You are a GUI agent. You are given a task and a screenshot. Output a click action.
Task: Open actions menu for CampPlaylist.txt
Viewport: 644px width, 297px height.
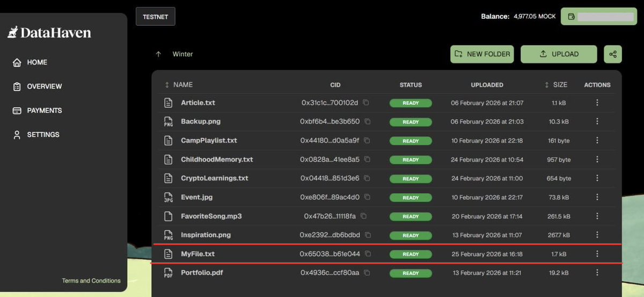tap(597, 141)
